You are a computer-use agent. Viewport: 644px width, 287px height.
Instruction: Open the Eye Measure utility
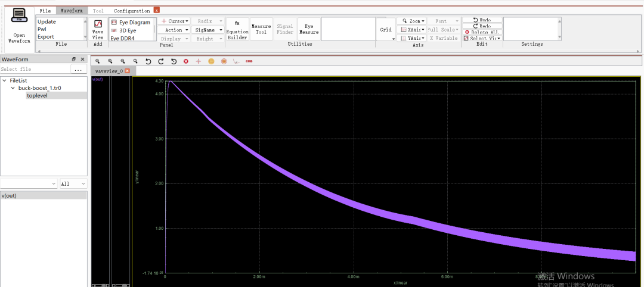(x=309, y=30)
